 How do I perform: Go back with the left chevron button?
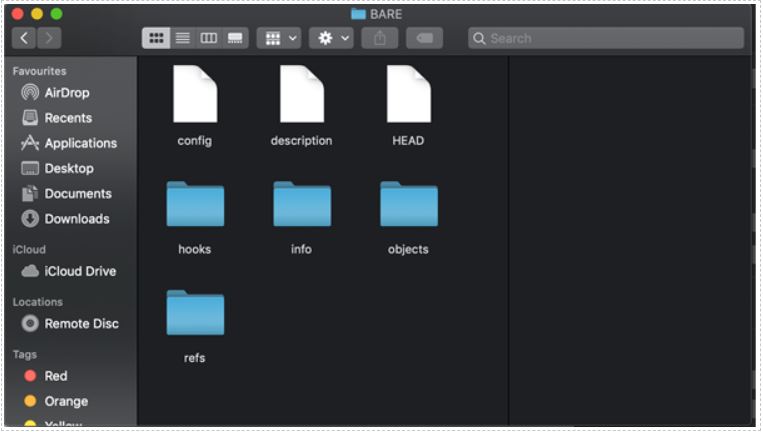click(x=24, y=38)
